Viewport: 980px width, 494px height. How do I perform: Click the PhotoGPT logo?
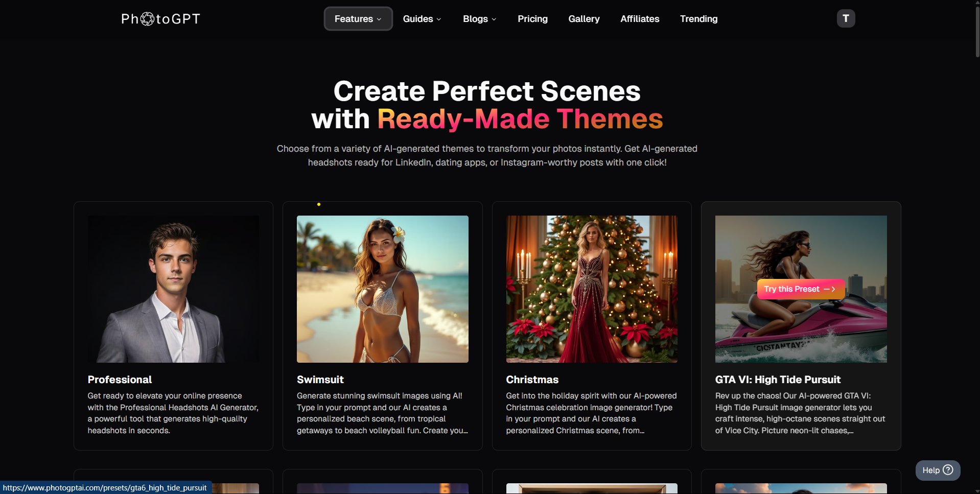click(x=160, y=19)
